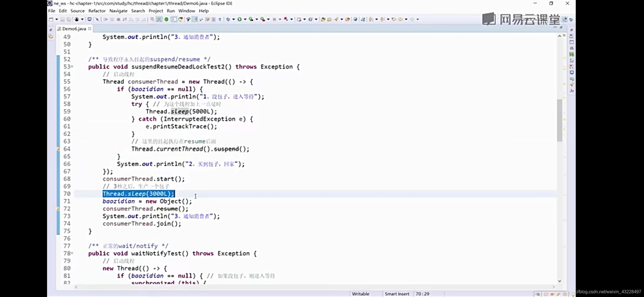Switch to the Debug perspective gear button
Image resolution: width=644 pixels, height=297 pixels.
point(571,19)
